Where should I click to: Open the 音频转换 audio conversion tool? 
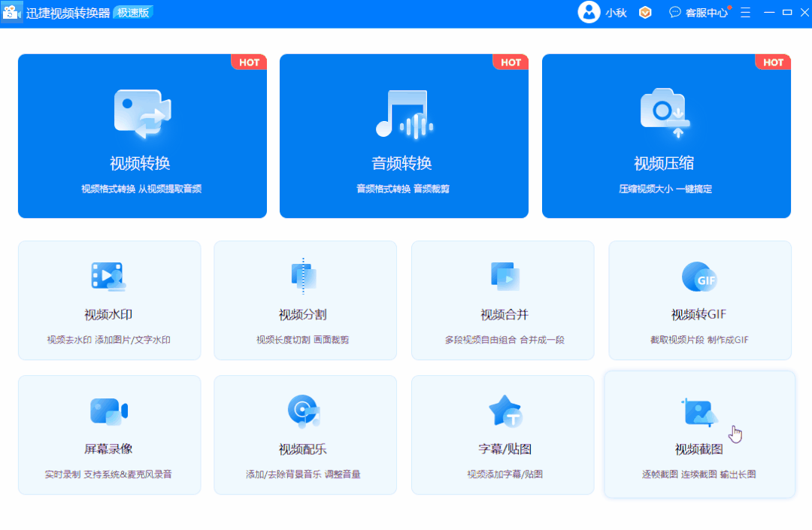click(x=403, y=135)
